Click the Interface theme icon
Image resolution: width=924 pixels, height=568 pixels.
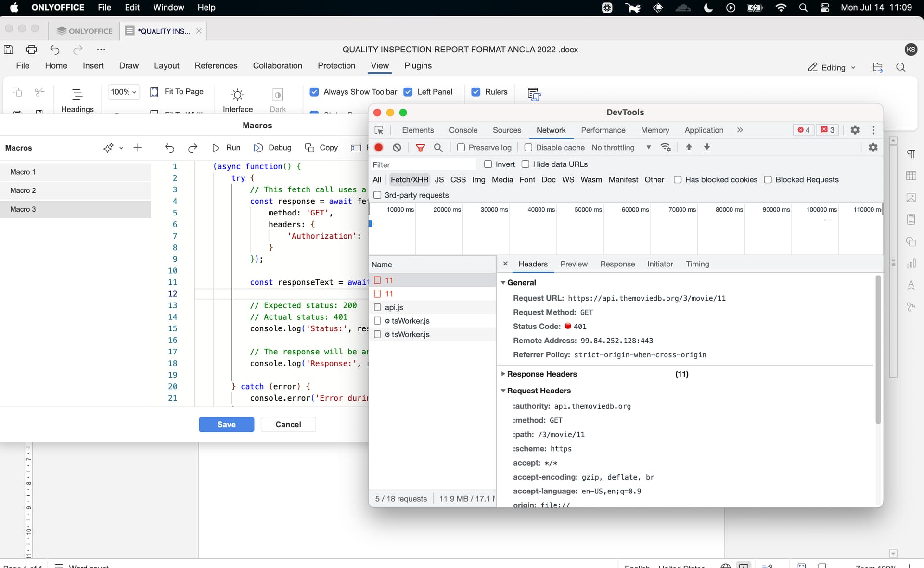click(x=238, y=100)
